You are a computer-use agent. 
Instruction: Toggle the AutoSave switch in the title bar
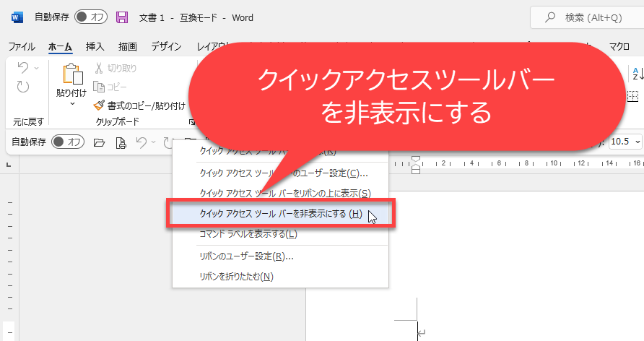[x=91, y=17]
